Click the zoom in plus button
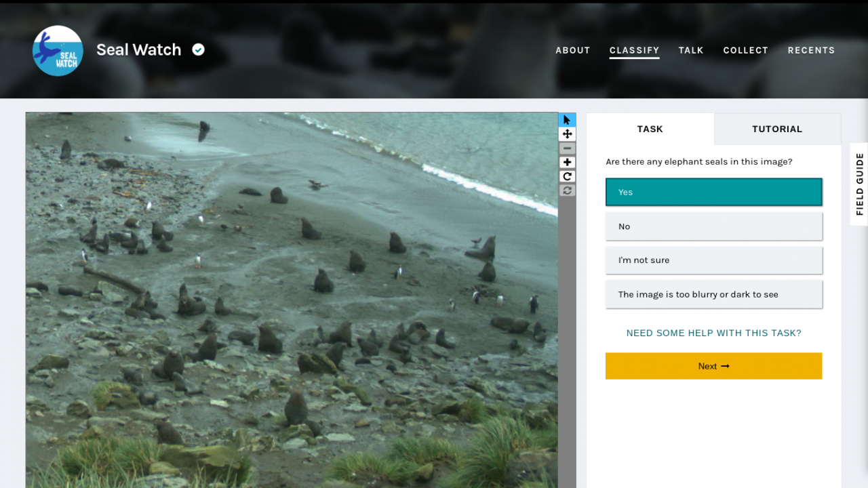This screenshot has width=868, height=488. pyautogui.click(x=567, y=163)
